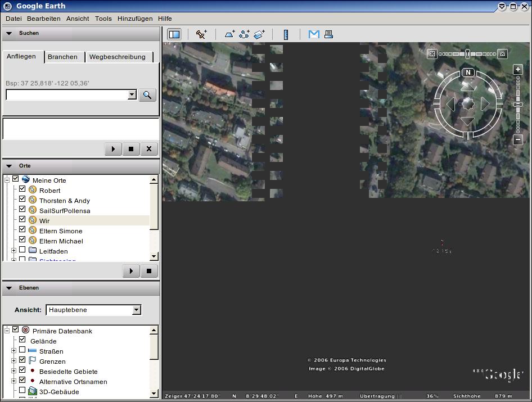Click the add image overlay icon
Viewport: 532px width, 402px height.
pos(259,34)
